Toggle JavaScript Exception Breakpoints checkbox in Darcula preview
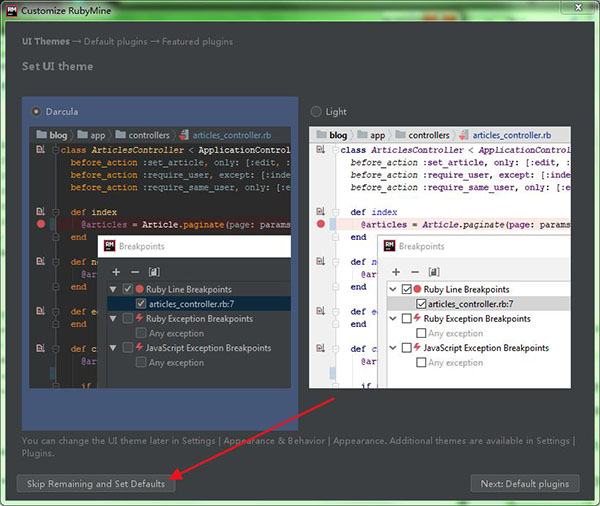600x506 pixels. 128,348
